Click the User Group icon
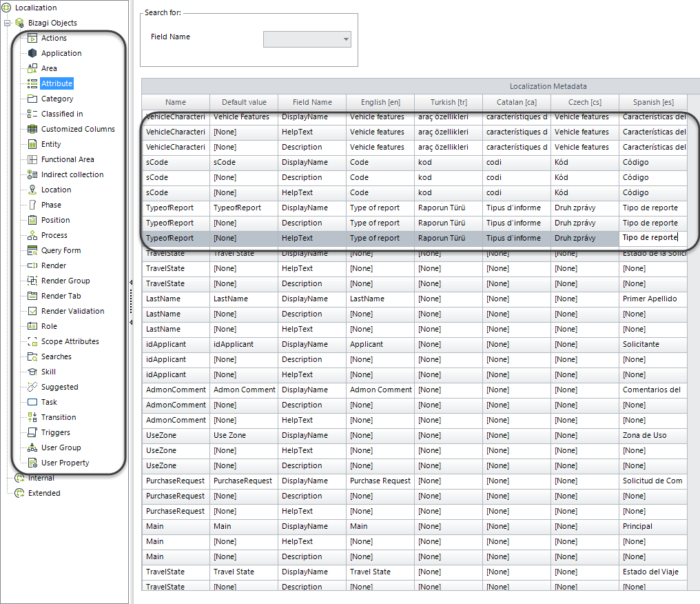The height and width of the screenshot is (604, 700). tap(32, 448)
